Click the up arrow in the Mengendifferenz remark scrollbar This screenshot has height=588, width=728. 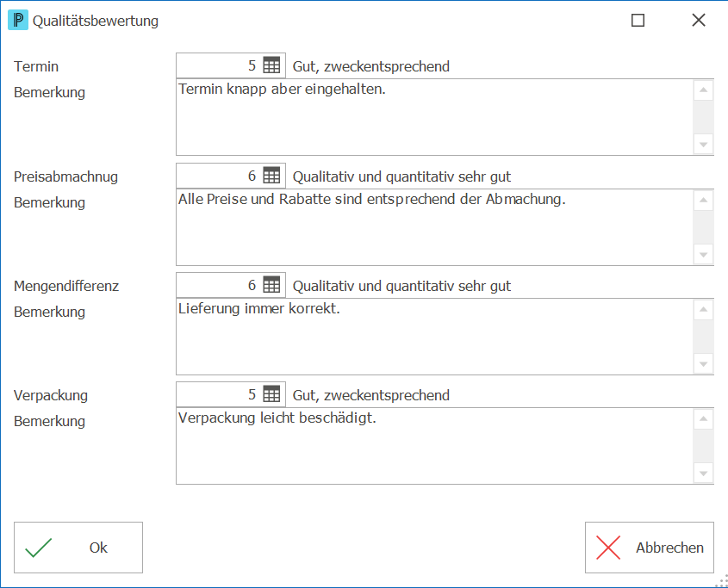(703, 310)
